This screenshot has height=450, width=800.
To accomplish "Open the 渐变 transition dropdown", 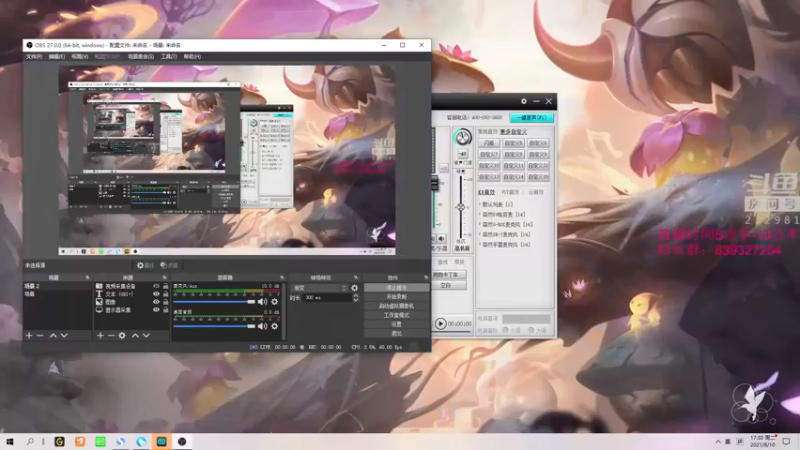I will (x=319, y=288).
